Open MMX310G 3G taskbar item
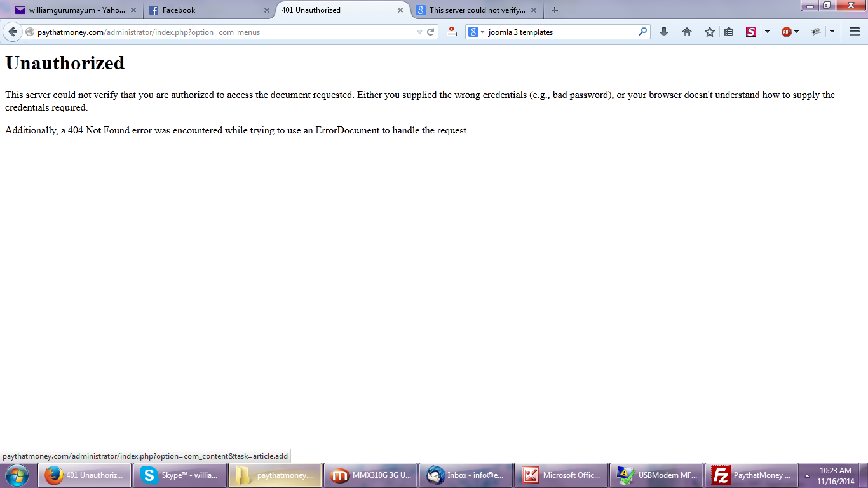Viewport: 868px width, 488px height. coord(370,475)
